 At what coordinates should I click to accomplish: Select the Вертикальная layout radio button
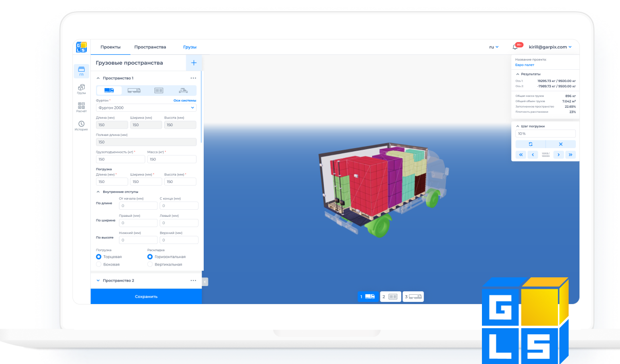(x=150, y=265)
